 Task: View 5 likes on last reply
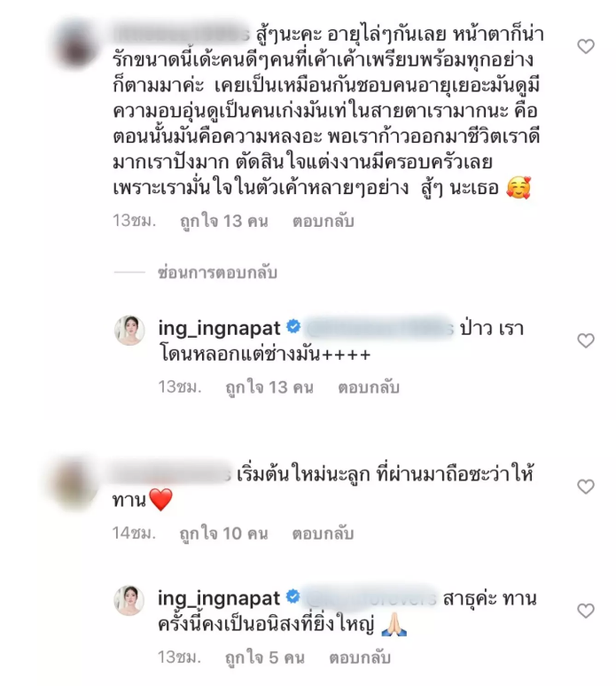265,658
